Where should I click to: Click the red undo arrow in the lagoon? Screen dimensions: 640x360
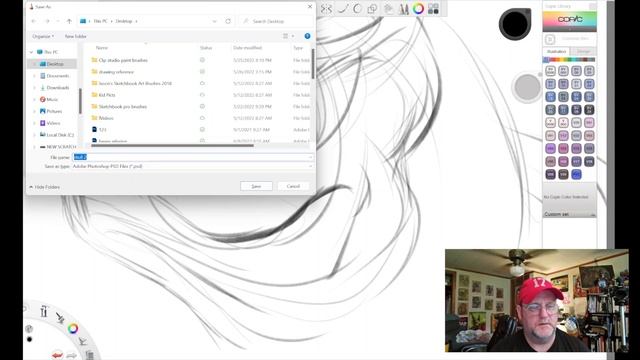tap(58, 355)
